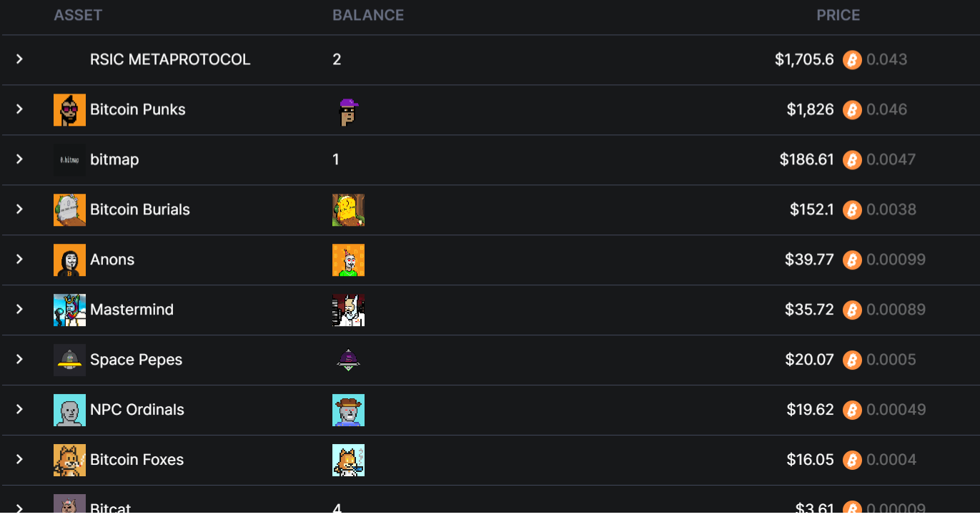Click the Bitcoin Foxes collection icon
The width and height of the screenshot is (980, 517).
(x=69, y=460)
